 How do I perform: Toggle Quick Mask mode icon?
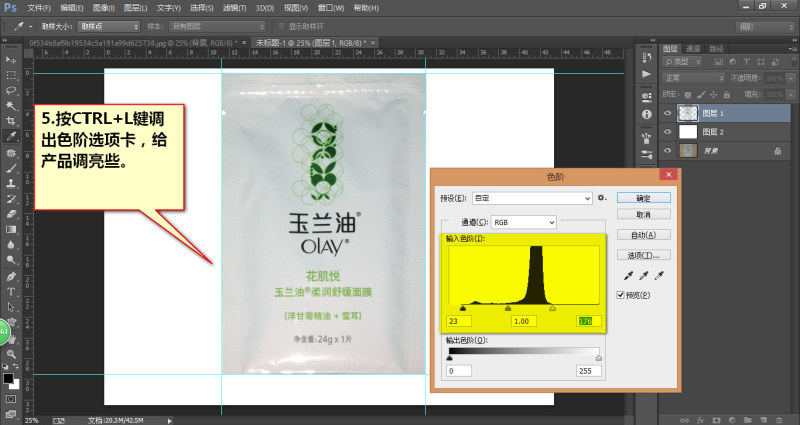click(x=11, y=398)
